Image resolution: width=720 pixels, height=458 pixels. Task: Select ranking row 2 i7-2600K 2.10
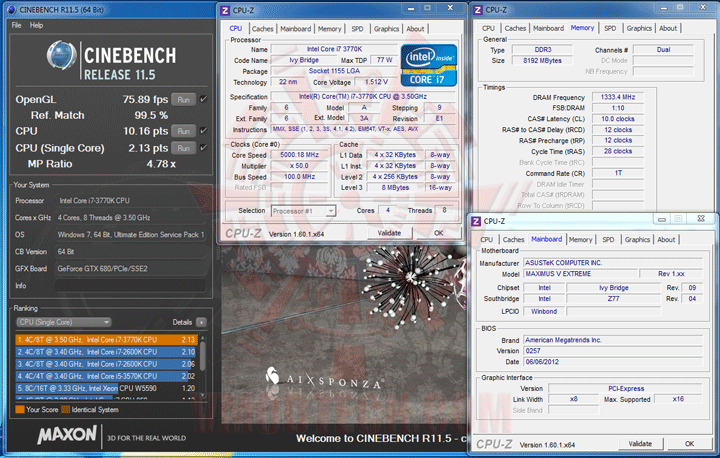[x=106, y=352]
